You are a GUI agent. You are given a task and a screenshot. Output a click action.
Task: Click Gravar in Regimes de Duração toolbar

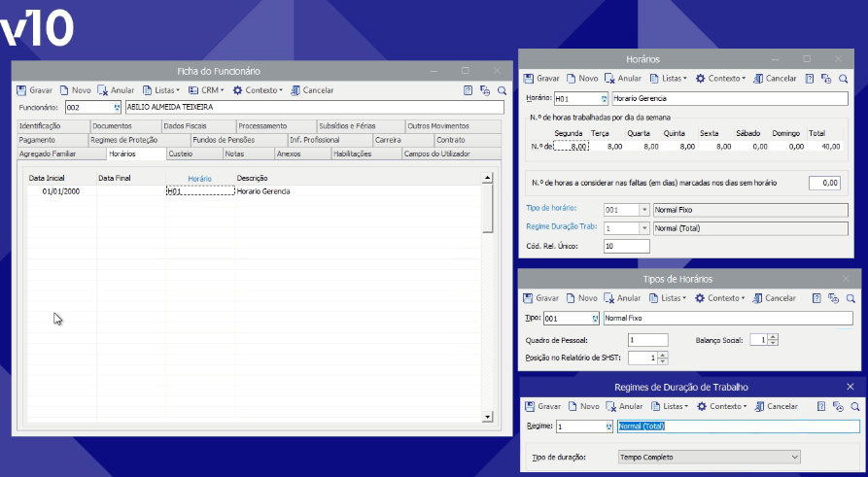542,406
